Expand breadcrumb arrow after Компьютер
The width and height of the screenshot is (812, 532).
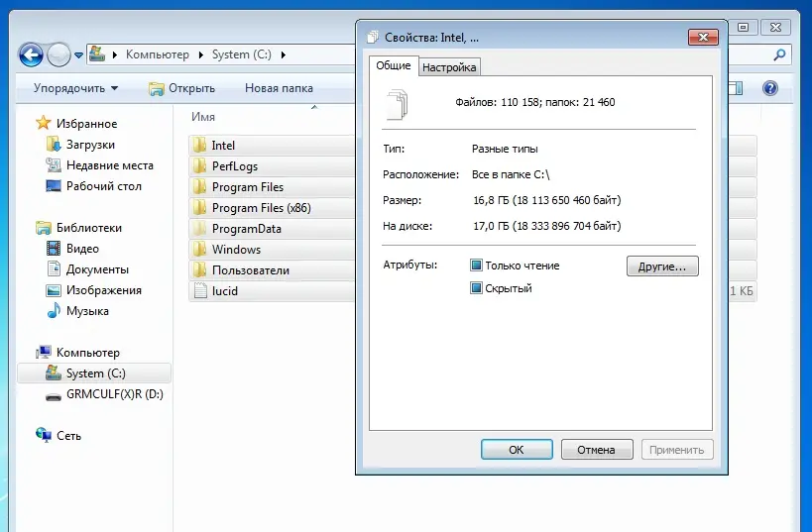[203, 54]
